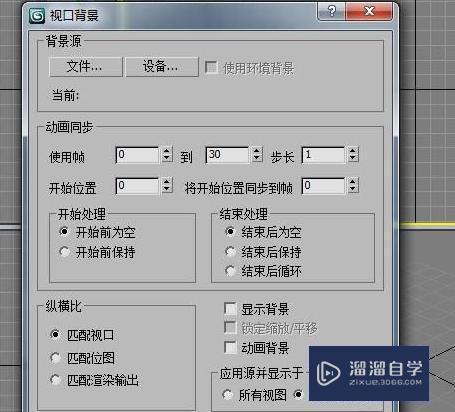Select the 开始前保持 radio button
Viewport: 455px width, 412px height.
pyautogui.click(x=64, y=252)
